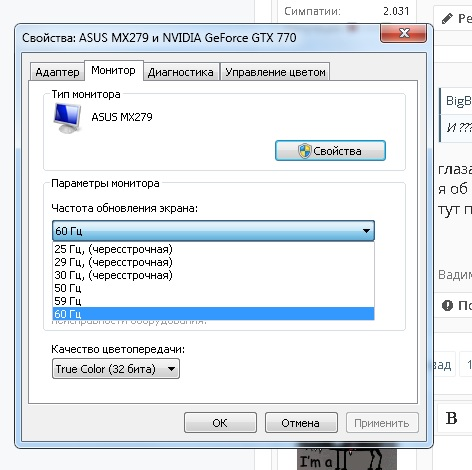Image resolution: width=472 pixels, height=470 pixels.
Task: Collapse the 60 Гц refresh rate dropdown
Action: (x=213, y=230)
